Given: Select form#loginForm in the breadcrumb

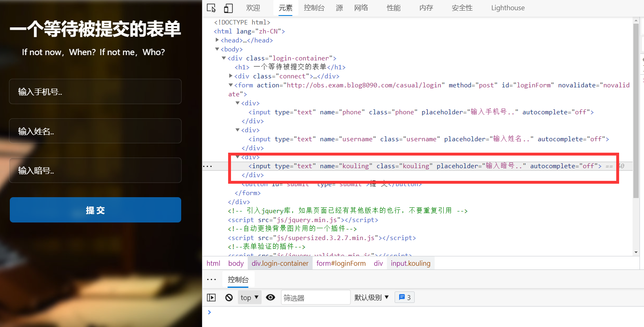Looking at the screenshot, I should 341,263.
